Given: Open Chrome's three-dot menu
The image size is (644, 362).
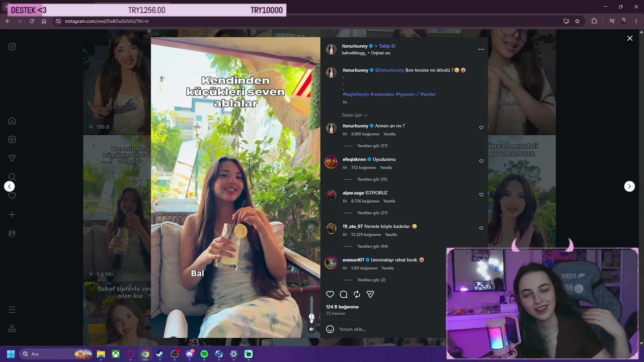Looking at the screenshot, I should tap(636, 21).
